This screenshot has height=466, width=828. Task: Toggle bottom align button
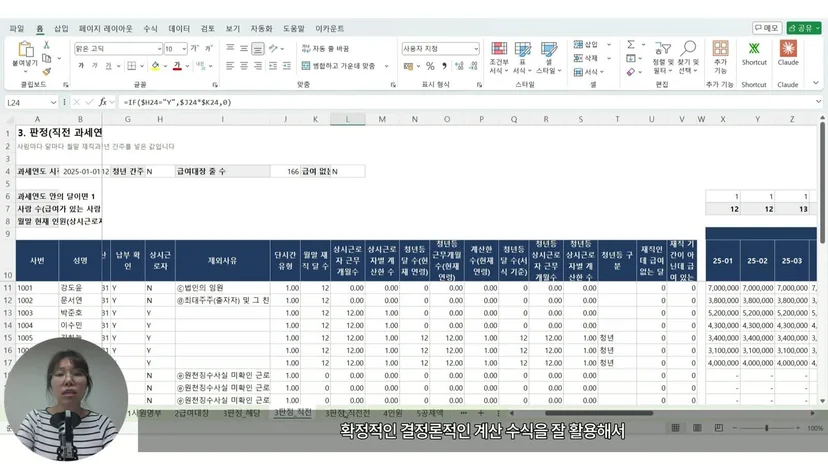(258, 49)
